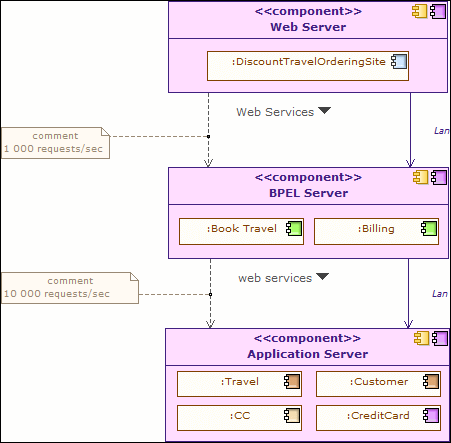Screen dimensions: 451x443
Task: Click the purple icon on Application Server header
Action: 440,338
